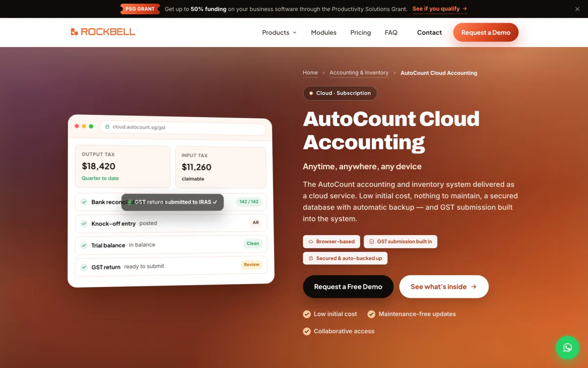Image resolution: width=588 pixels, height=368 pixels.
Task: Click the green dot in mockup window
Action: [91, 126]
